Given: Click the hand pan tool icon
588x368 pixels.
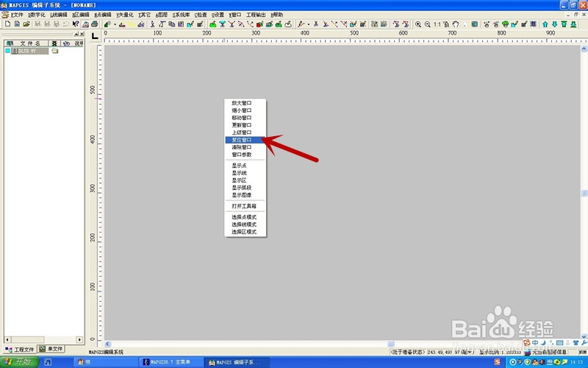Looking at the screenshot, I should [x=455, y=24].
